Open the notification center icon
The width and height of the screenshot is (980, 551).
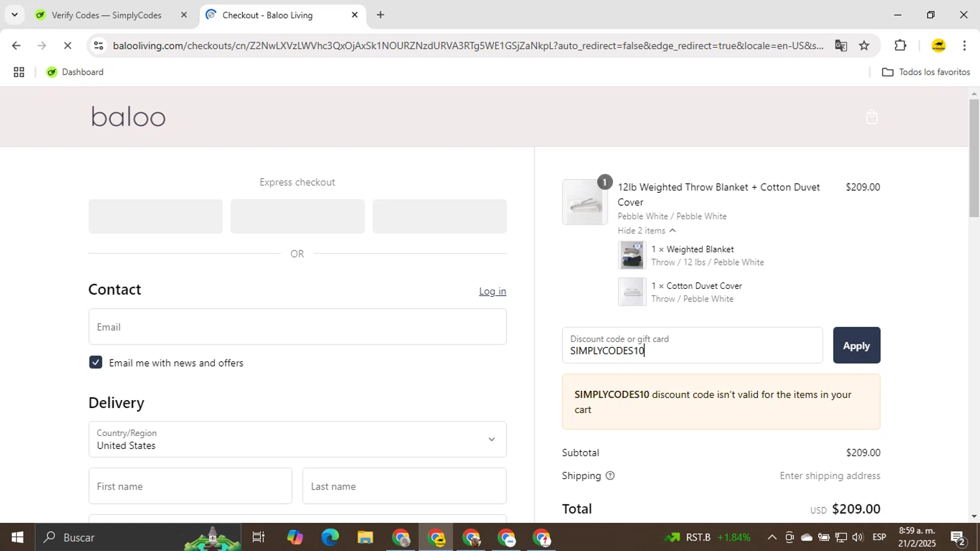click(958, 538)
